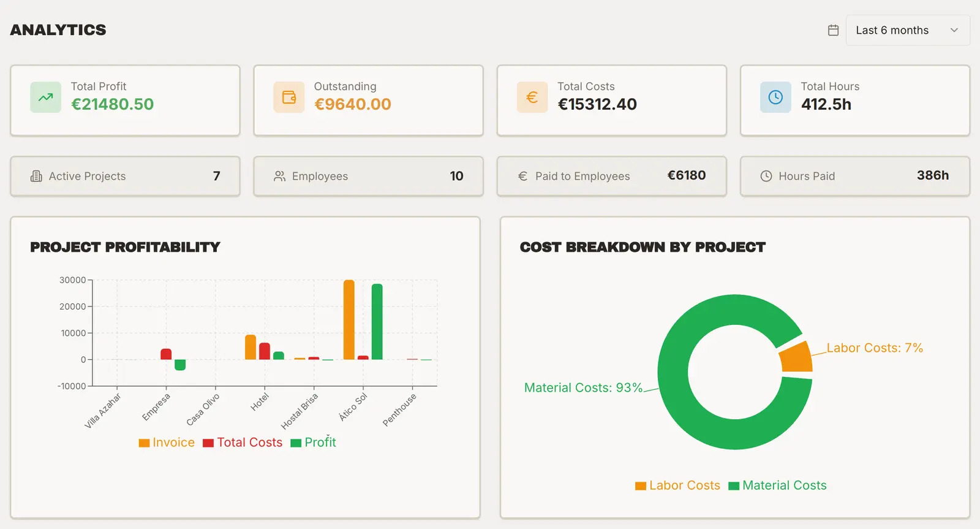Viewport: 980px width, 529px height.
Task: Click the Hostal Brisa axis label
Action: (300, 411)
